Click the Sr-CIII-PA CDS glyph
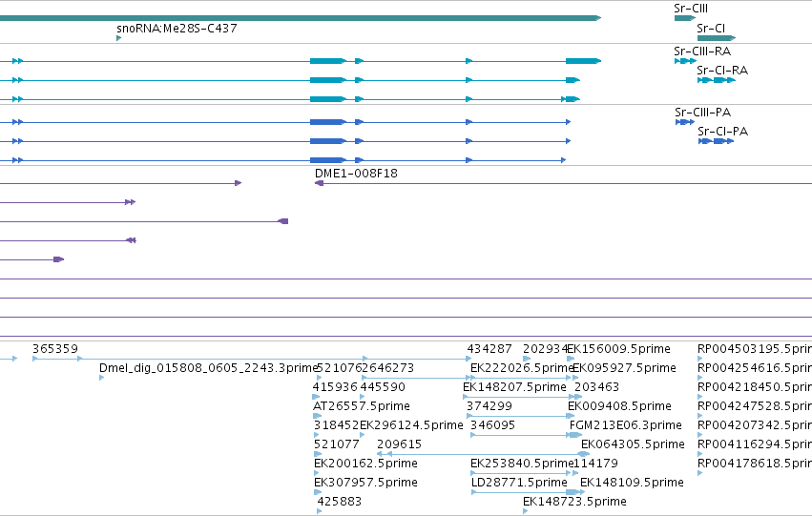The width and height of the screenshot is (812, 516). point(685,122)
